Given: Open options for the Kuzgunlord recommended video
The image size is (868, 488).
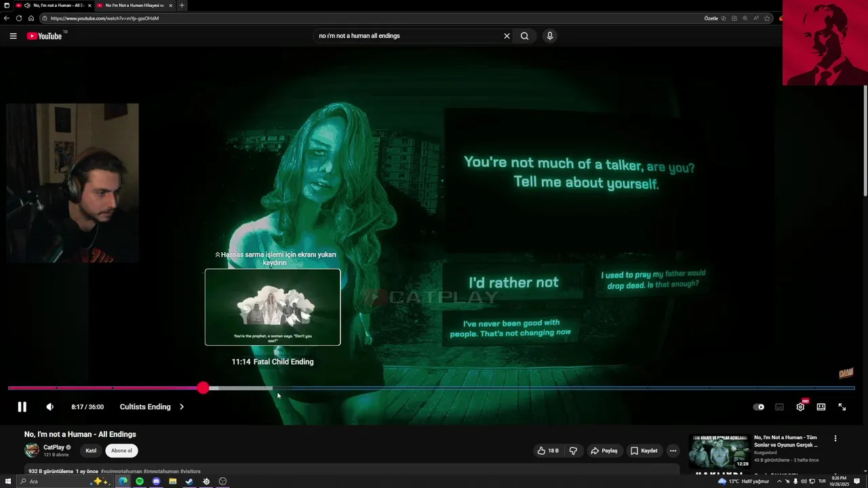Looking at the screenshot, I should coord(835,439).
